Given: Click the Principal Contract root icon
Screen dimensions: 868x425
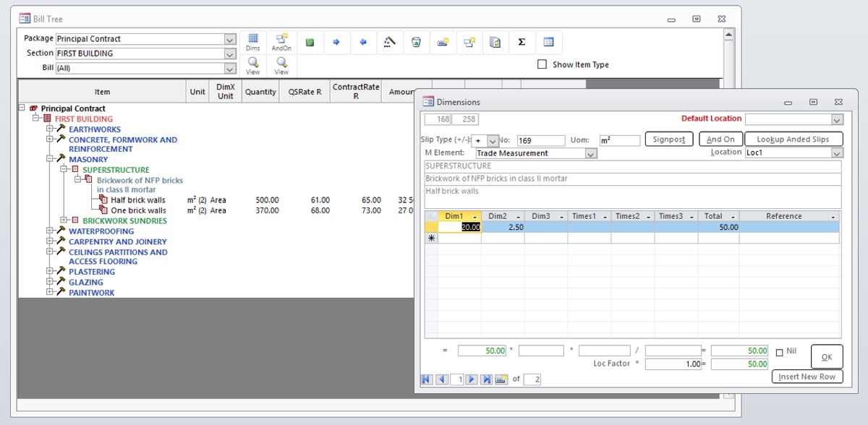Looking at the screenshot, I should [33, 108].
